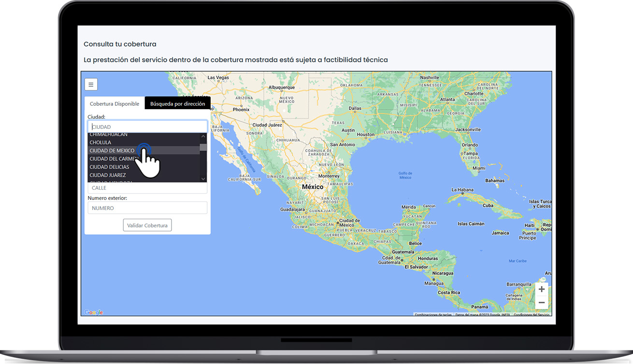The width and height of the screenshot is (633, 364).
Task: Click the Guadalajara label on the map
Action: [292, 210]
